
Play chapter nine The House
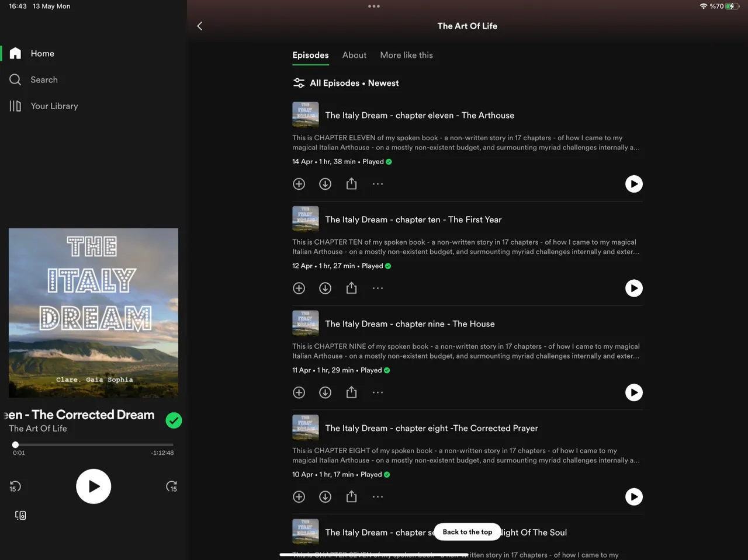[634, 392]
